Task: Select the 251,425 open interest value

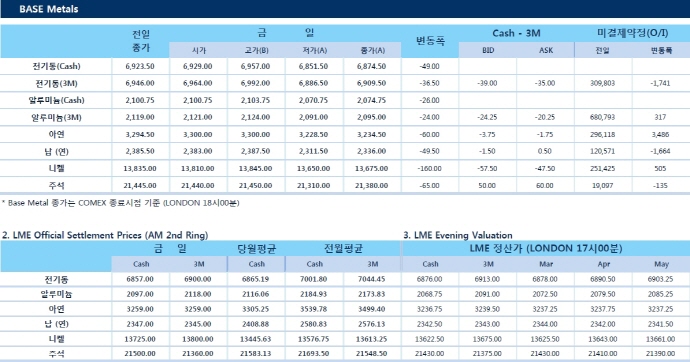Action: 602,168
